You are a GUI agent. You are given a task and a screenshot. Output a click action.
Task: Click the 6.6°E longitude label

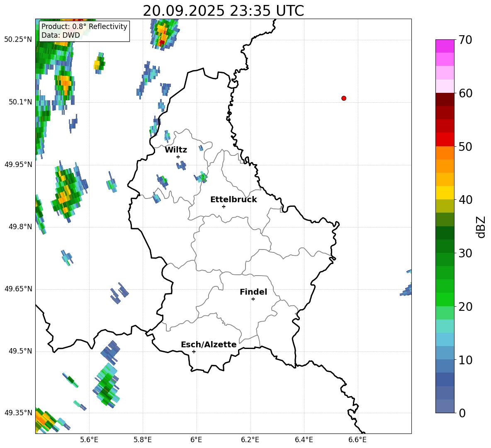357,440
